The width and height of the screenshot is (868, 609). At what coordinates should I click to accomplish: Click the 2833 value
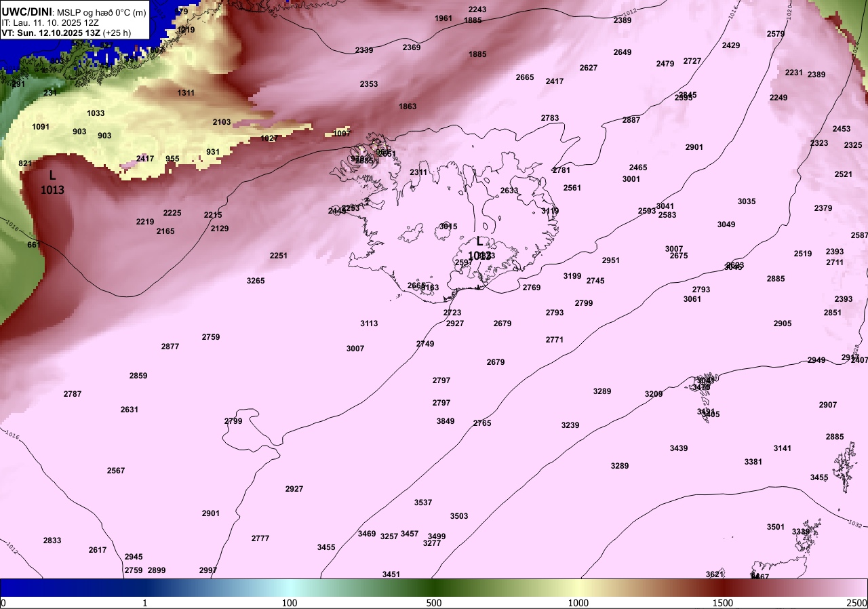(x=52, y=541)
